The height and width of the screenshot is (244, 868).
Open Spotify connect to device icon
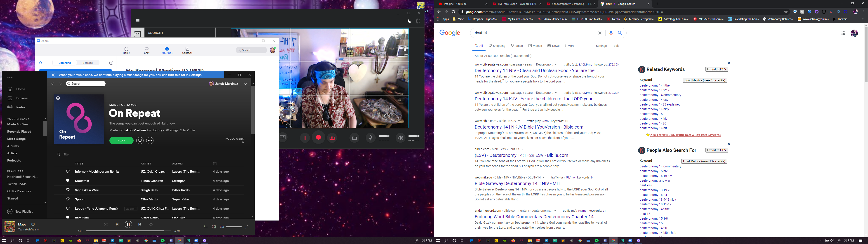click(214, 227)
